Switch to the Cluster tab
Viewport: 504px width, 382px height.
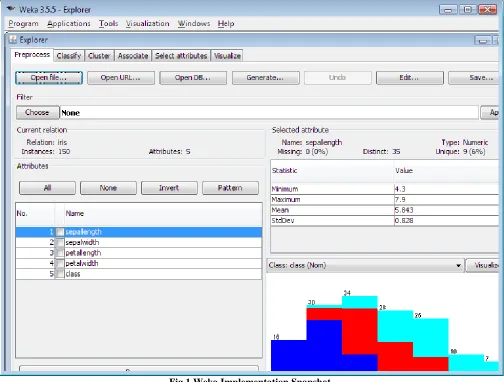[x=99, y=56]
